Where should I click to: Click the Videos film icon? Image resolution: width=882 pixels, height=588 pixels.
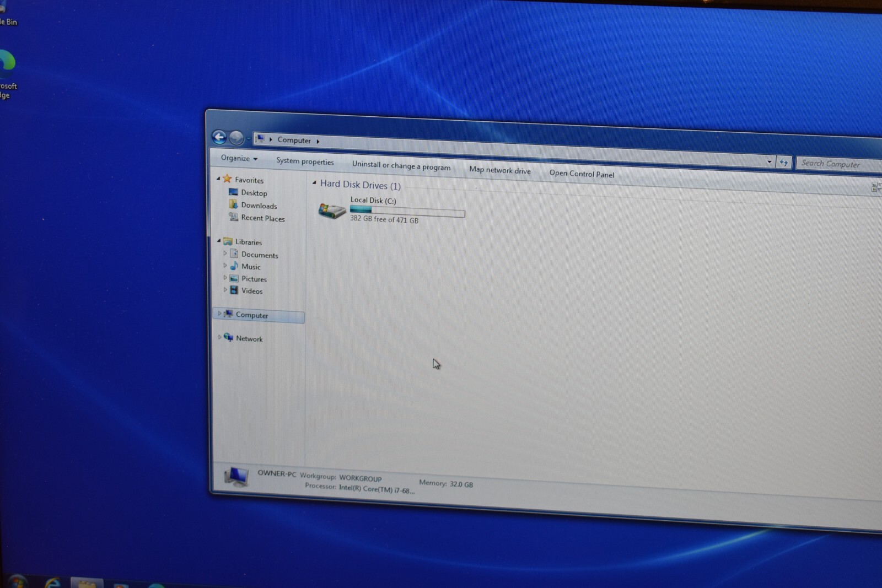(x=234, y=290)
